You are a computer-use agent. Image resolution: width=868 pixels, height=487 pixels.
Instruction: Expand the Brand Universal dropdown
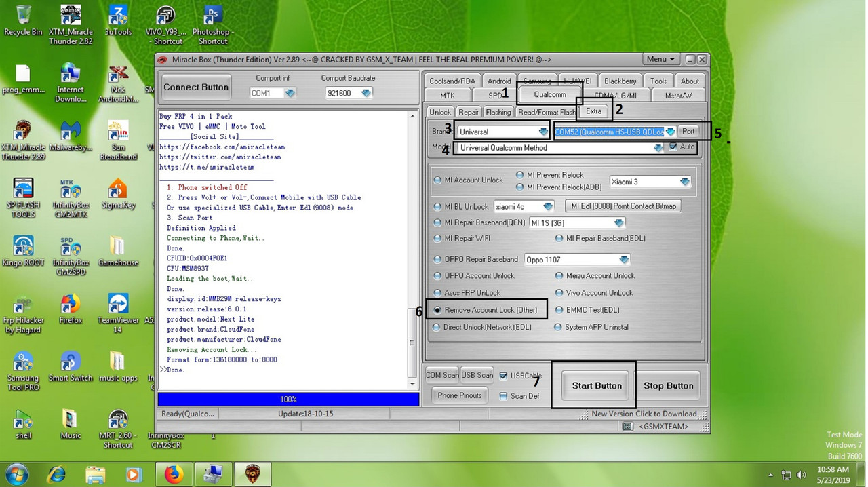[x=542, y=132]
